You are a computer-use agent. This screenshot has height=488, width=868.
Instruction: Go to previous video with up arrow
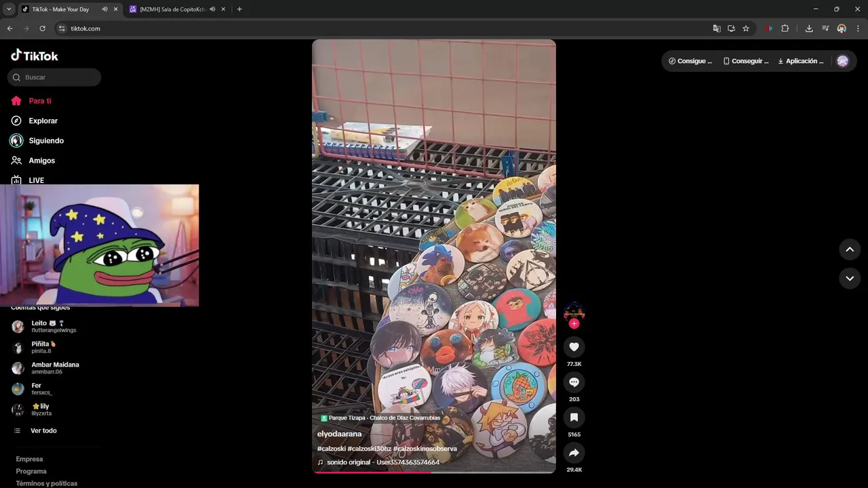point(850,249)
